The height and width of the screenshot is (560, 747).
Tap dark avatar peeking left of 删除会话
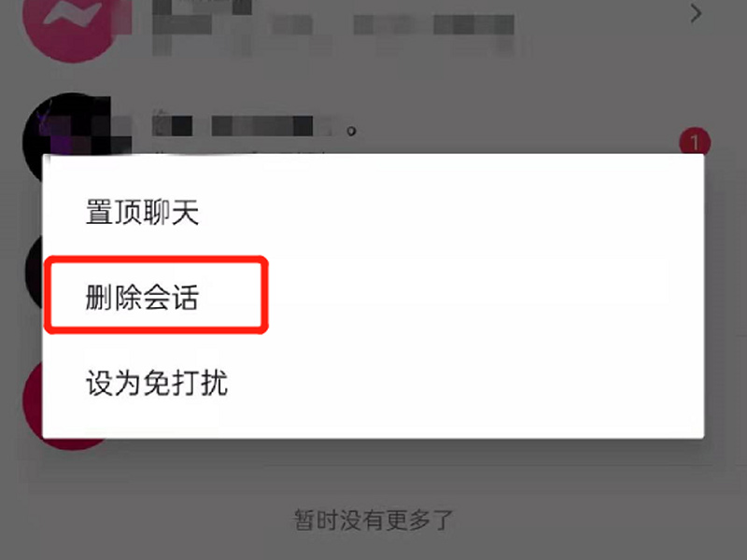tap(34, 272)
